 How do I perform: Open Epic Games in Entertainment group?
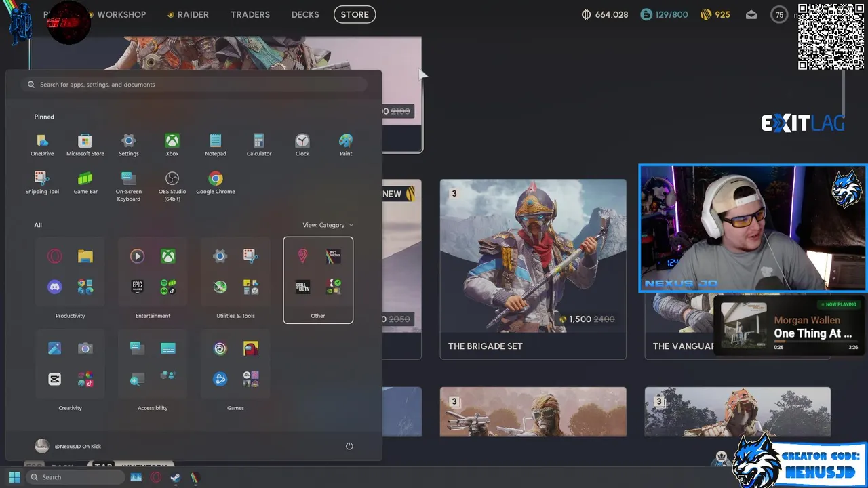pos(138,287)
